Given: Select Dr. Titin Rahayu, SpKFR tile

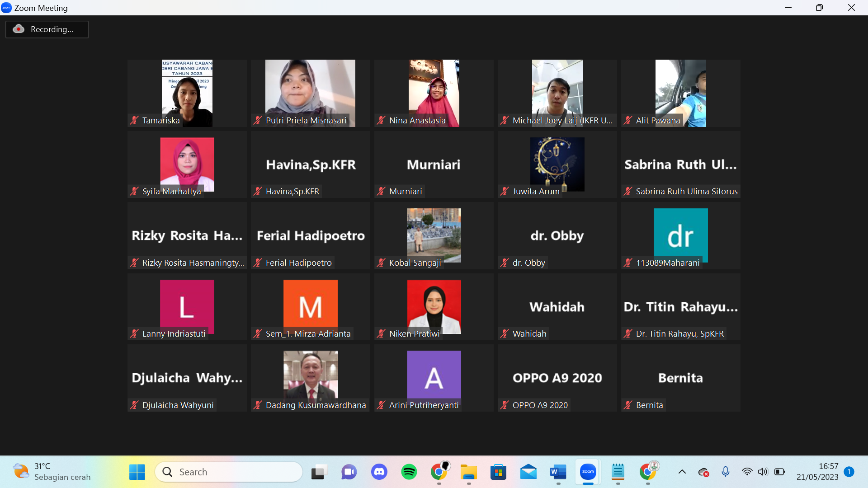Looking at the screenshot, I should 681,307.
